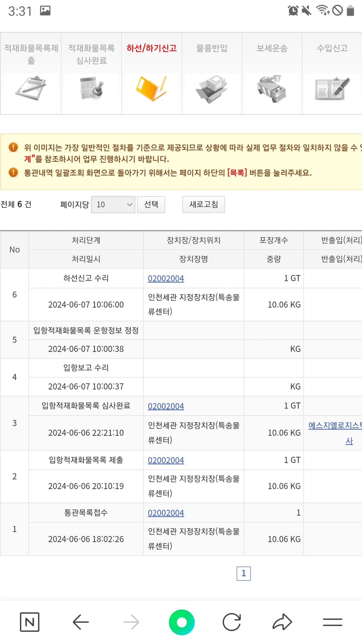The image size is (362, 644).
Task: Open the browser hamburger menu
Action: [x=333, y=622]
